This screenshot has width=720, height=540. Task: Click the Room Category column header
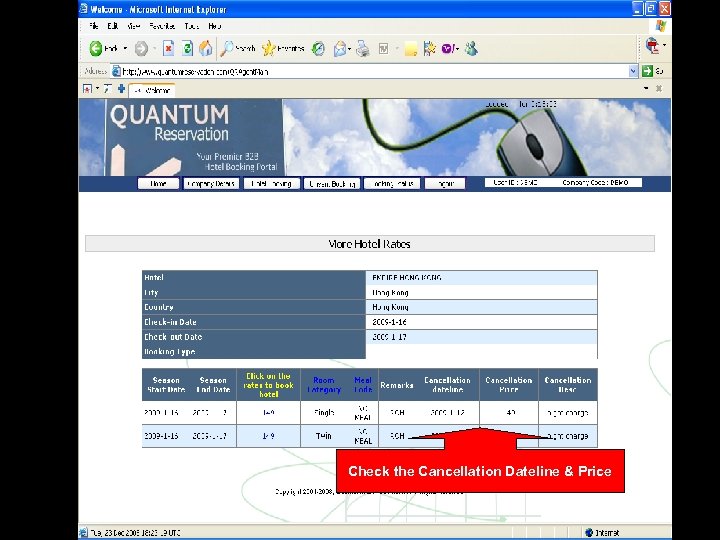pos(324,385)
